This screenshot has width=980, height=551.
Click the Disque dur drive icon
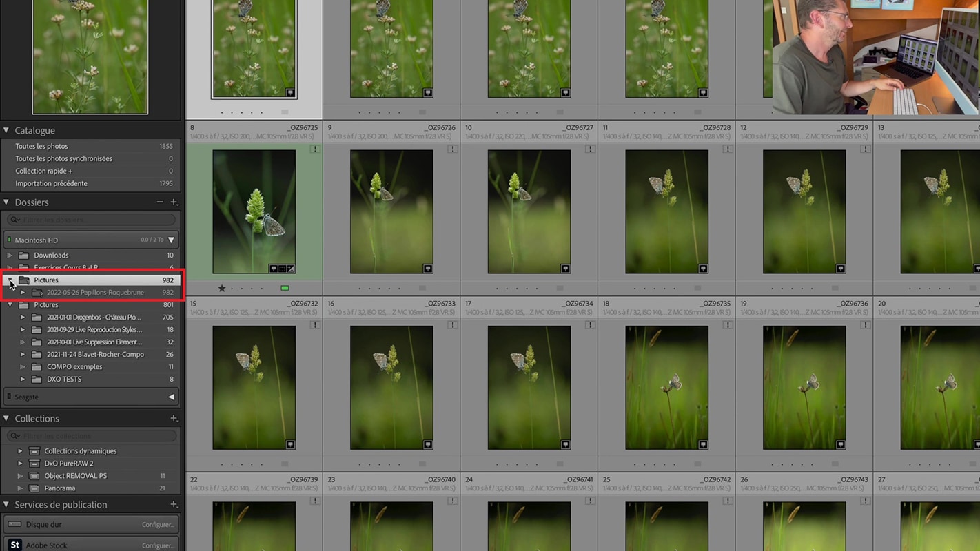point(14,524)
